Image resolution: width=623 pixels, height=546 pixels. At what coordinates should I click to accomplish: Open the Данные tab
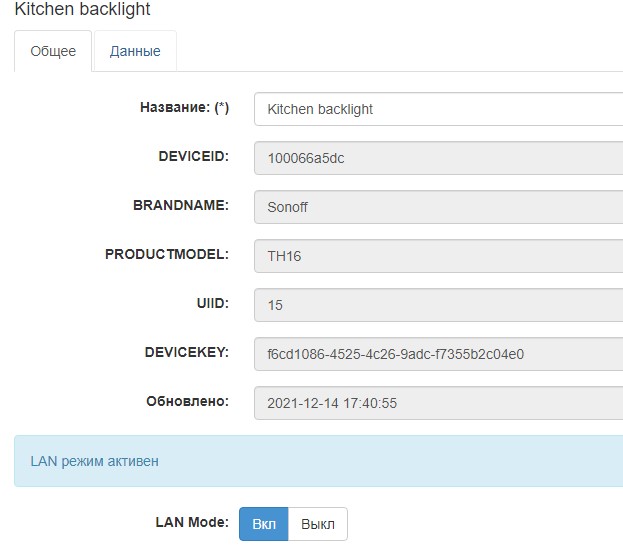click(x=135, y=51)
